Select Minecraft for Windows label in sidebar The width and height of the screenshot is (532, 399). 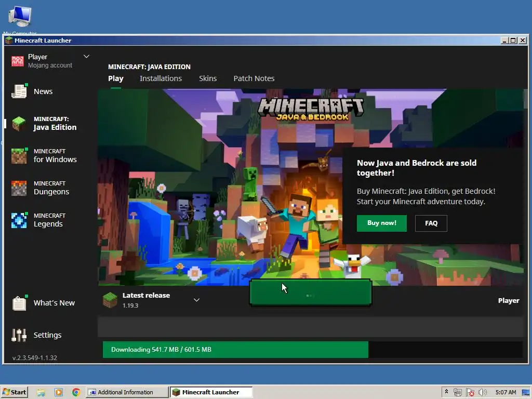point(55,156)
